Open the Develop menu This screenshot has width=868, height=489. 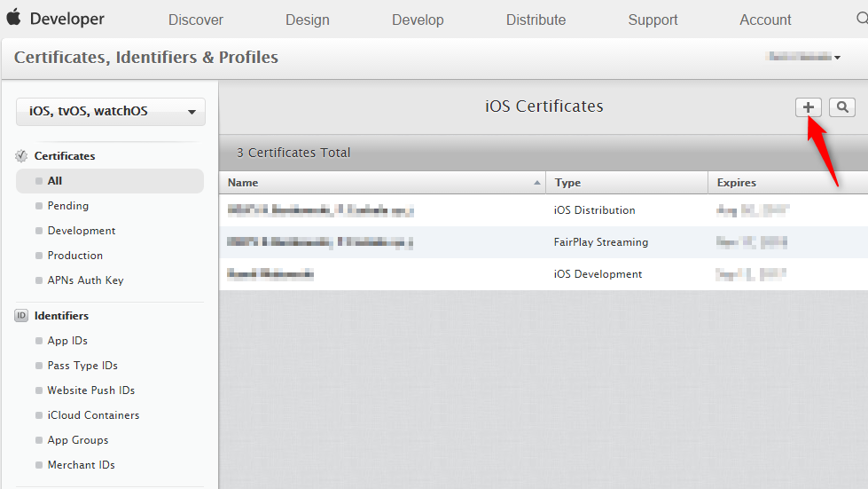click(418, 20)
